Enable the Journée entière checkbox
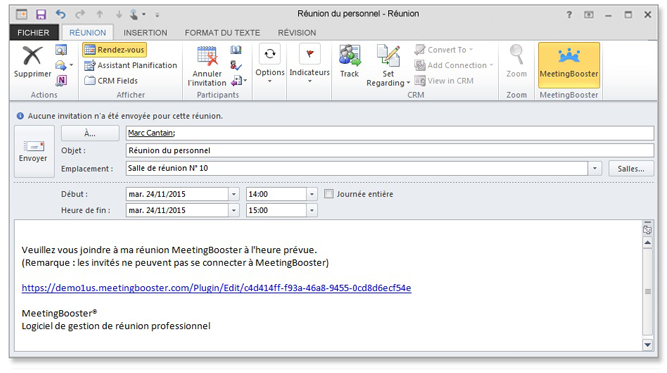The height and width of the screenshot is (373, 667). (x=328, y=194)
